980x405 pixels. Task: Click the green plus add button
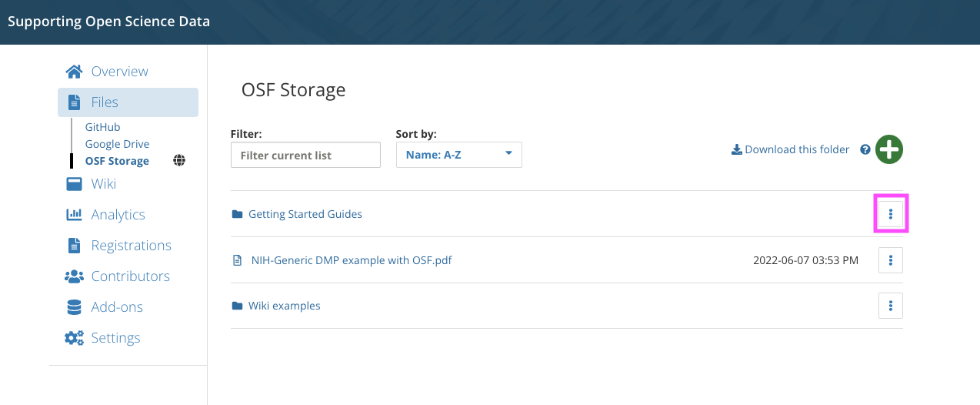pos(889,149)
